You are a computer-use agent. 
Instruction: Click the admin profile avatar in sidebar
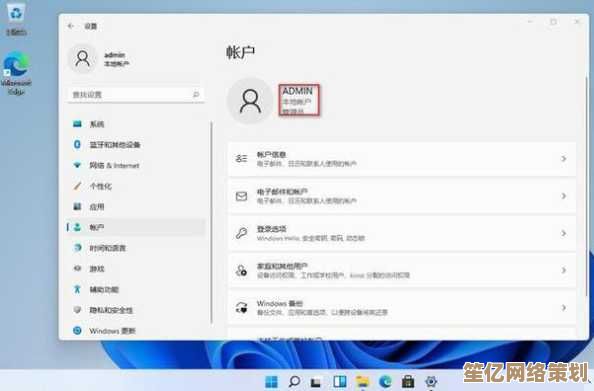[83, 59]
